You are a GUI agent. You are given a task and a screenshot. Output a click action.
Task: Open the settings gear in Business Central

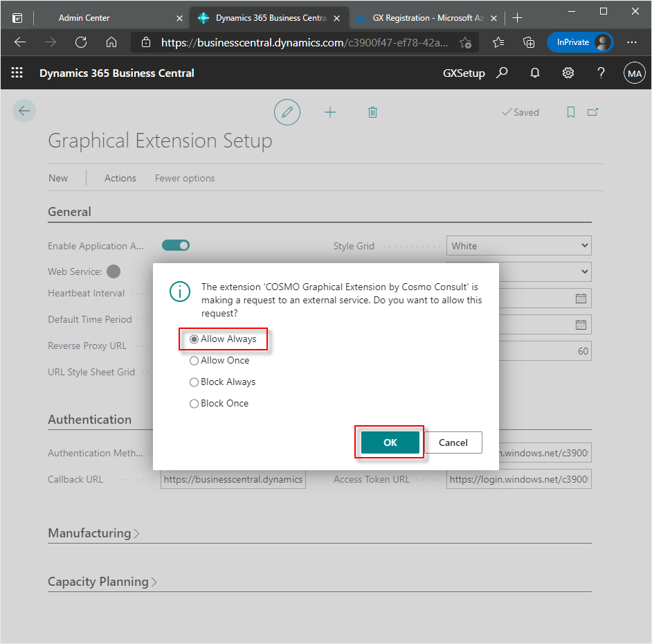coord(568,73)
